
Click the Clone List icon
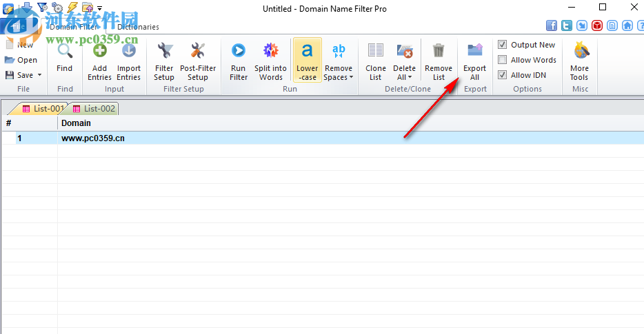point(375,51)
